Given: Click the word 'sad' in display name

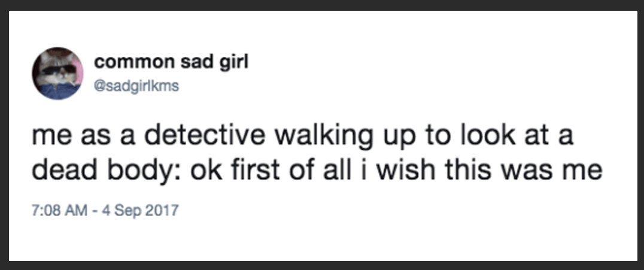Looking at the screenshot, I should point(196,62).
